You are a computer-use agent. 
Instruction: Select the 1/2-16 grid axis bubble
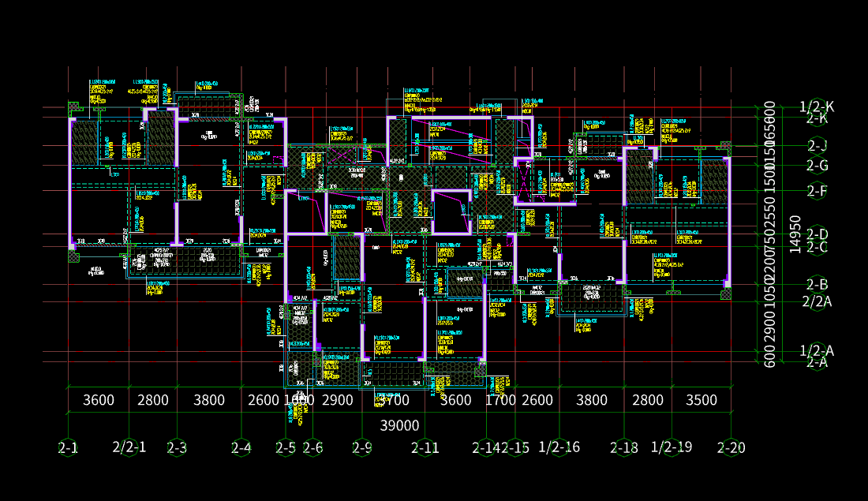(x=559, y=447)
